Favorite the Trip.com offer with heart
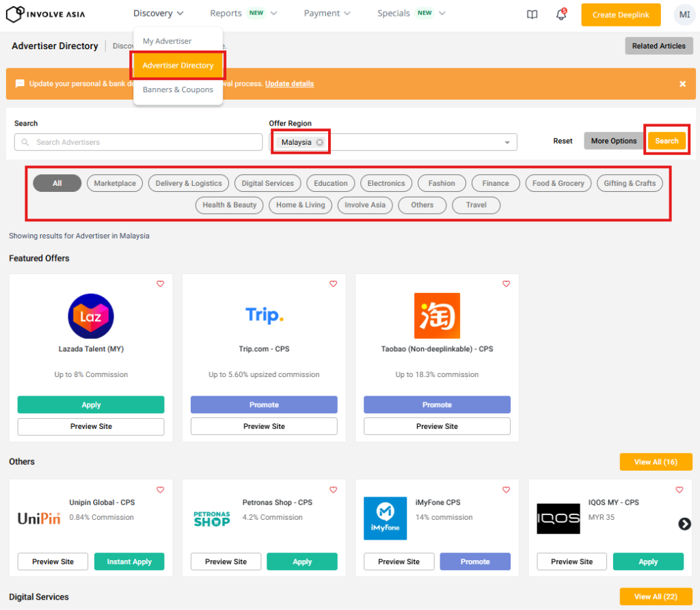The height and width of the screenshot is (610, 700). point(333,283)
